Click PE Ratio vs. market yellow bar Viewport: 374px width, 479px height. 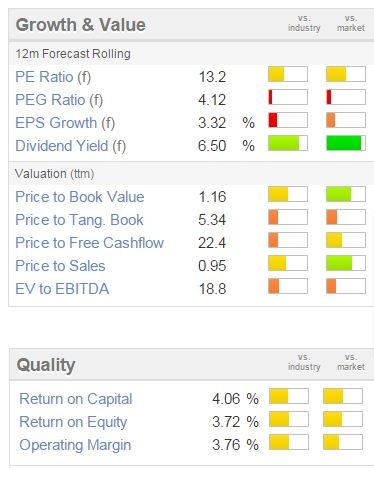coord(346,74)
